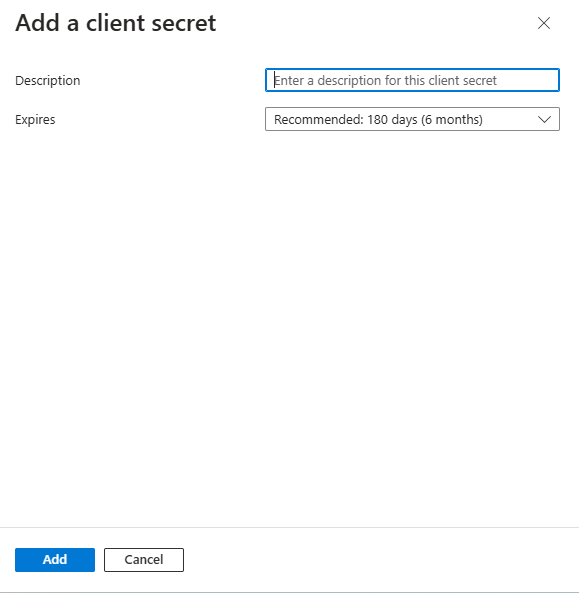Click the footer area right of Cancel

(x=381, y=560)
